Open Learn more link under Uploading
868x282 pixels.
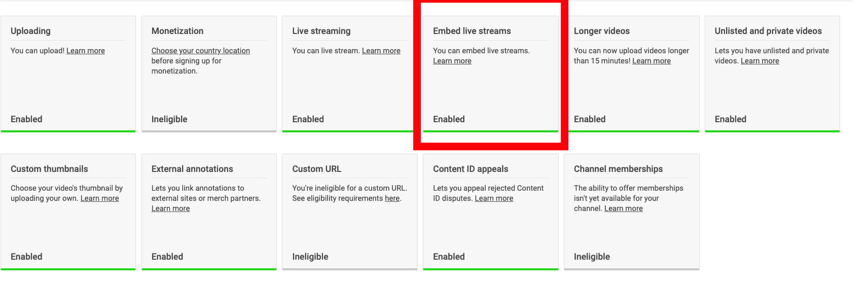(86, 51)
